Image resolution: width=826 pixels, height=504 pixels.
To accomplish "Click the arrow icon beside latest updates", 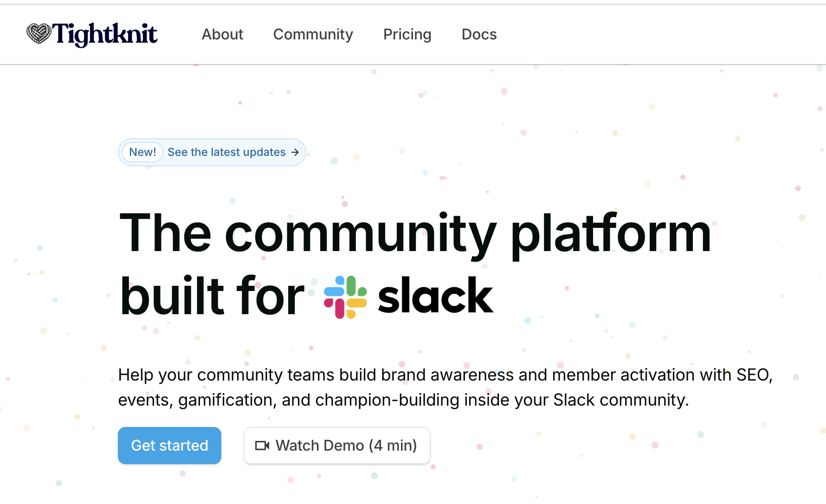I will point(295,152).
